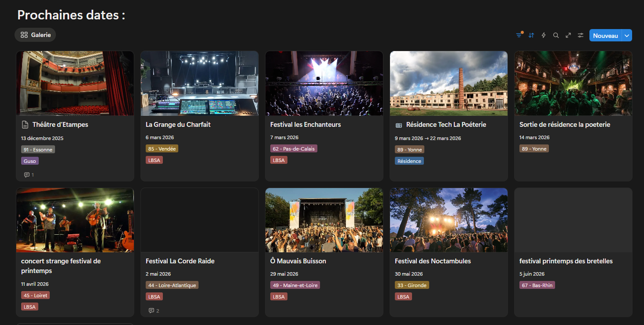Open database automations via the lightning icon

[543, 35]
